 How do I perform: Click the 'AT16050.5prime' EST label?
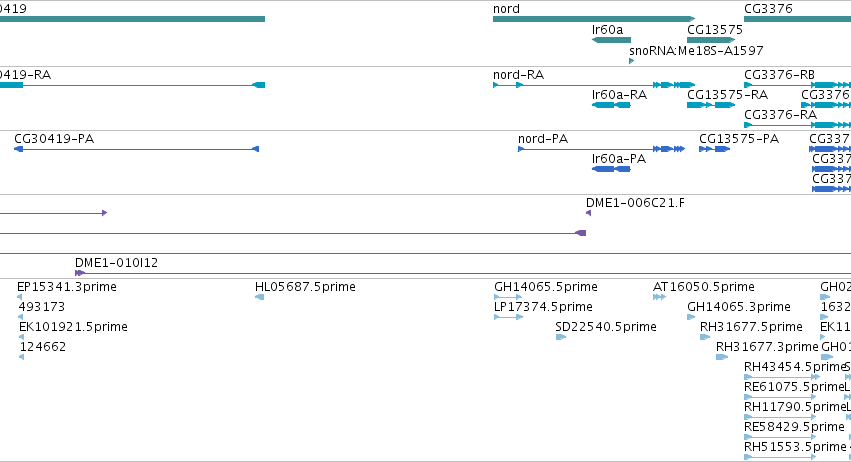point(703,287)
